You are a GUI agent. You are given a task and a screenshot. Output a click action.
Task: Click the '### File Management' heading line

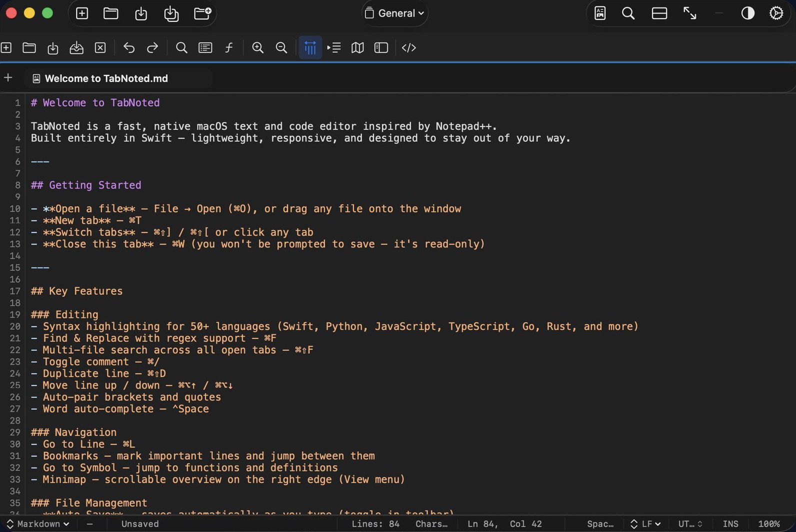tap(89, 502)
